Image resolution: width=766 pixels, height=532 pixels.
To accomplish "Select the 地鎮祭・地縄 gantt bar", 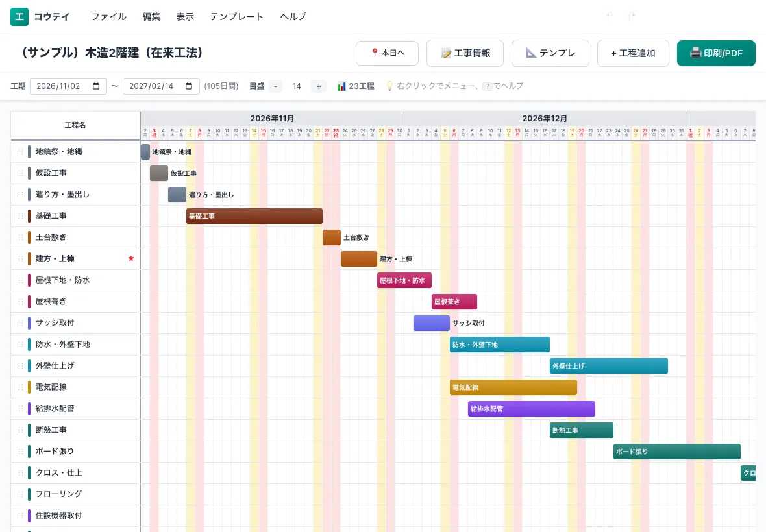I will pos(145,152).
